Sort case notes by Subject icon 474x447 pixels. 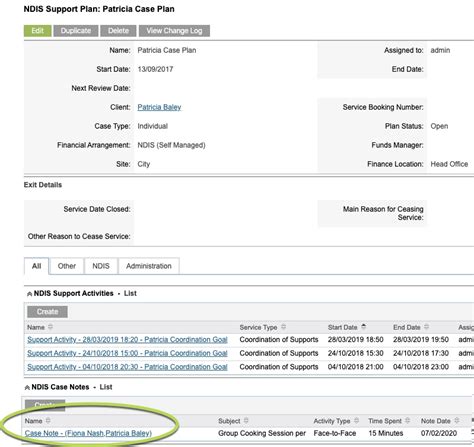pos(246,421)
